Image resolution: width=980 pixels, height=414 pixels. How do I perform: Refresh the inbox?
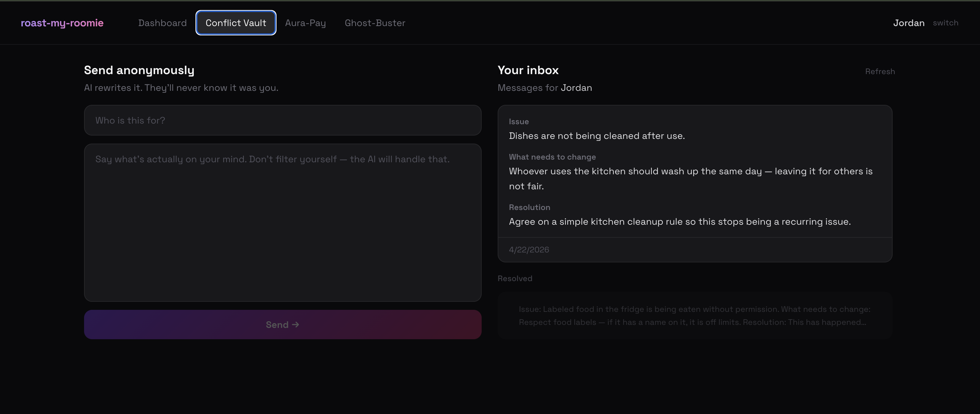(x=880, y=71)
